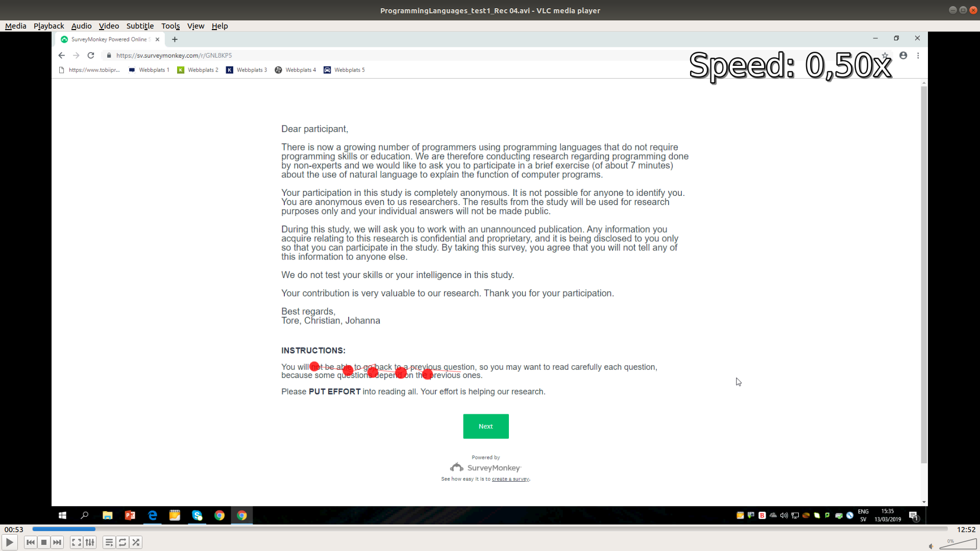Toggle random shuffle playback

pos(136,542)
